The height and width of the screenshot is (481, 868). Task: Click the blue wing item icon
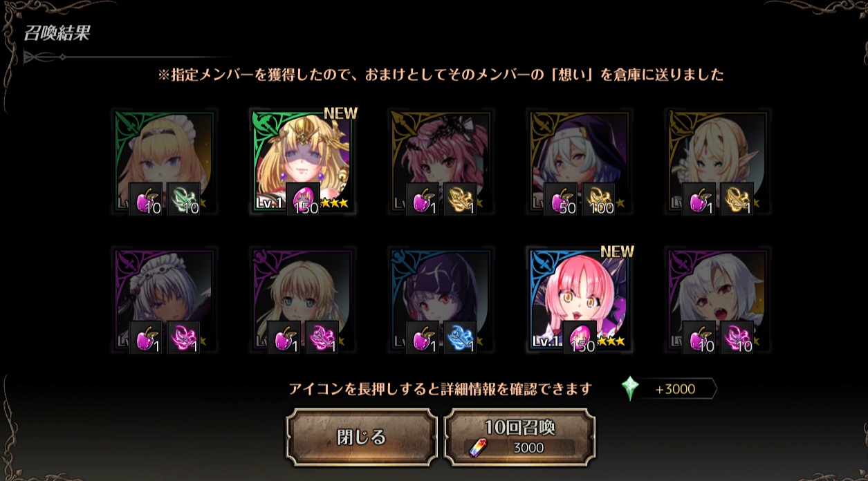coord(460,337)
